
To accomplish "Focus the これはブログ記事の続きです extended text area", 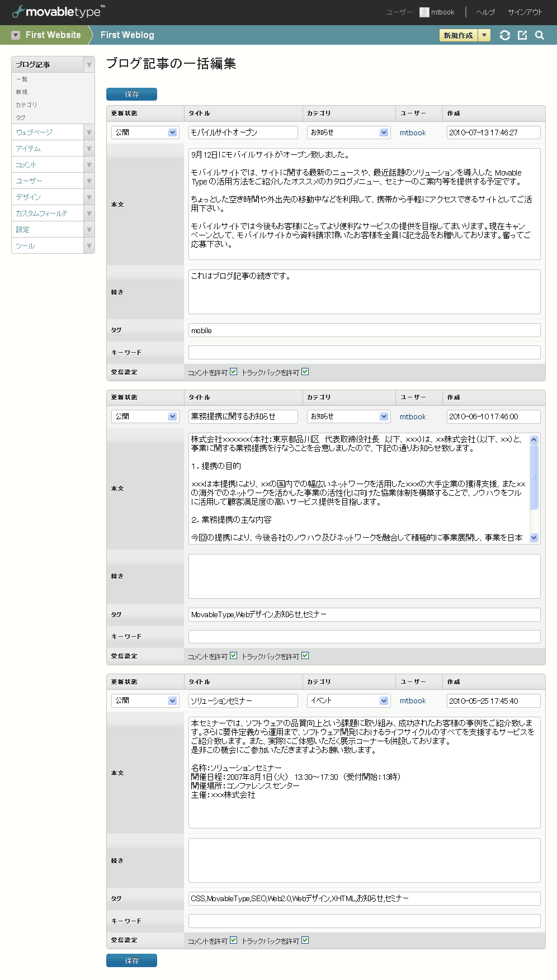I will (365, 292).
